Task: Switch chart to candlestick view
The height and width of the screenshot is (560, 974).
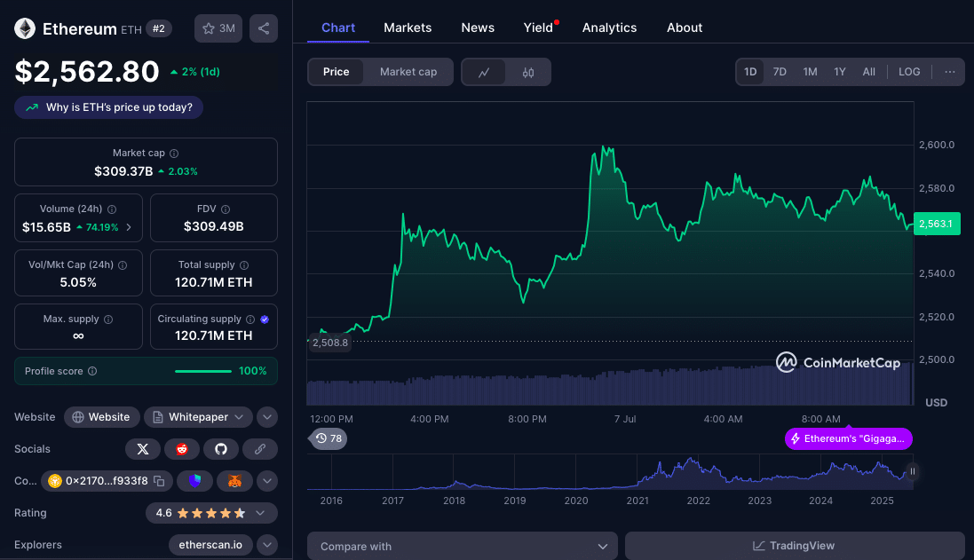Action: [528, 72]
